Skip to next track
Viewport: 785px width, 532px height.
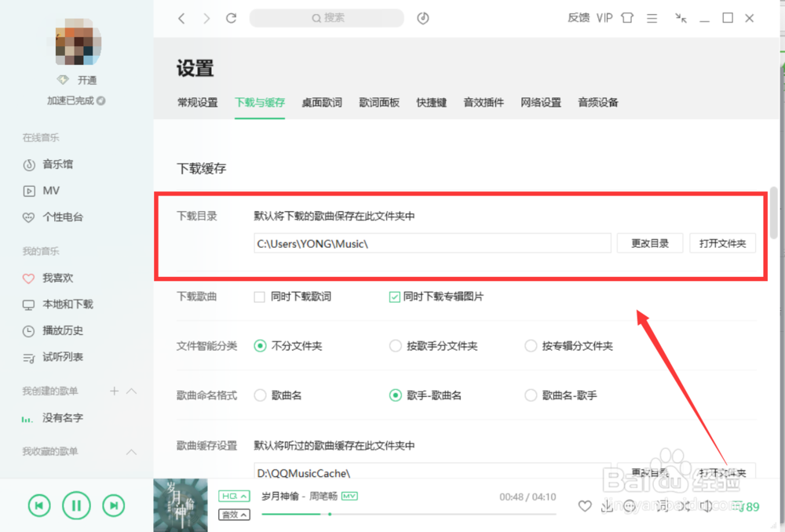coord(114,505)
